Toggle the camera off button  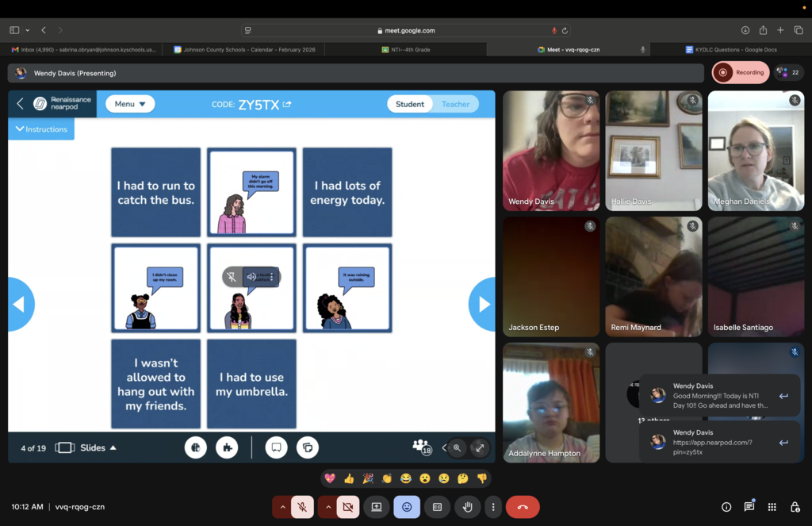point(347,507)
